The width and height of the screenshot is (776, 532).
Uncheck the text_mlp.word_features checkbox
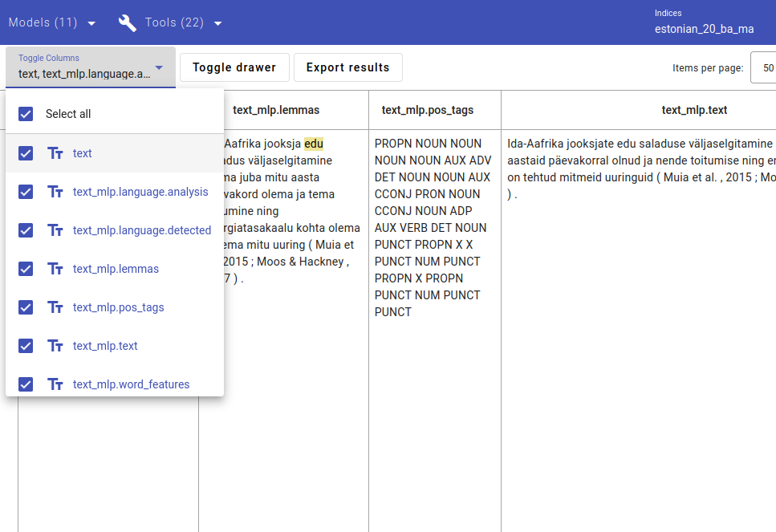(26, 384)
